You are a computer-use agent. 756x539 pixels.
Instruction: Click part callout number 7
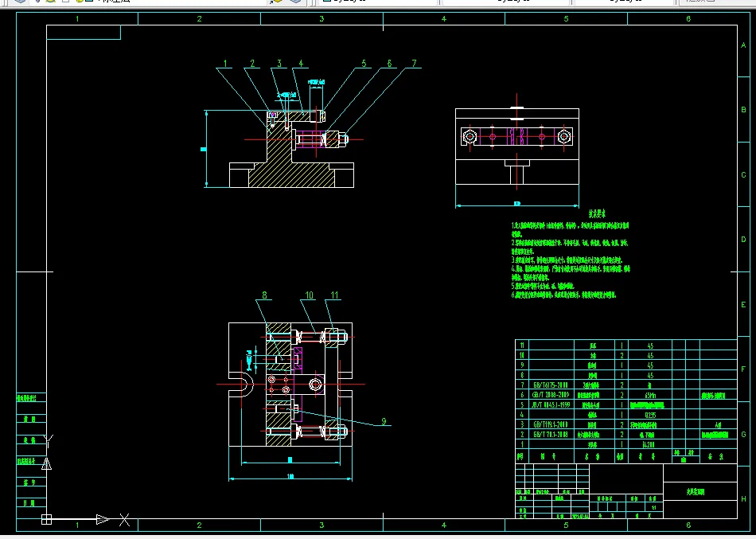(414, 63)
